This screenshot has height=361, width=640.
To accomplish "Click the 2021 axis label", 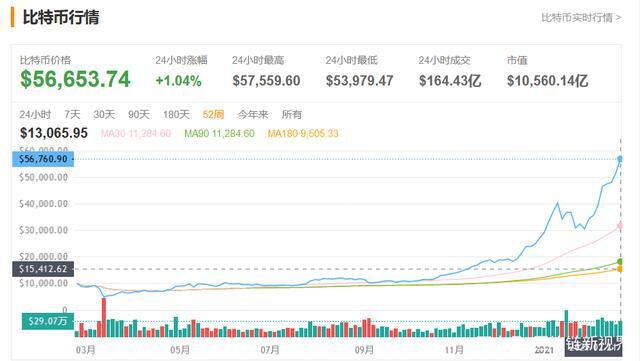I will click(544, 350).
